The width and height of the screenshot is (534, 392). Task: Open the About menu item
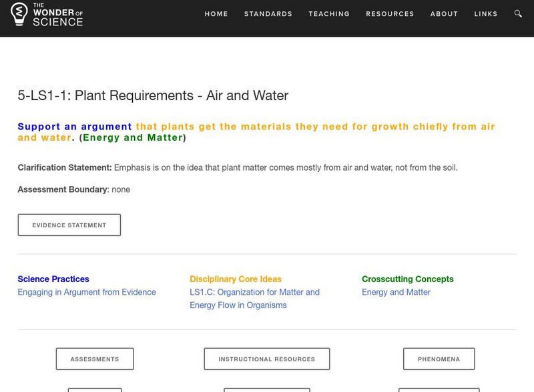[444, 14]
